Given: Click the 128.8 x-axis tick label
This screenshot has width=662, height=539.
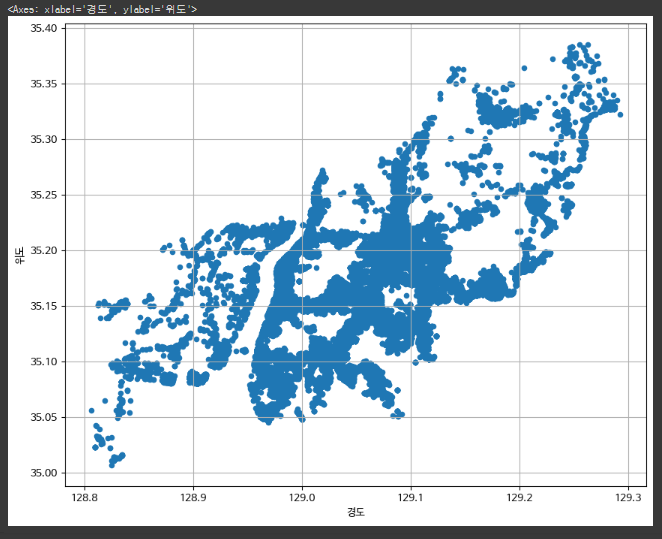Looking at the screenshot, I should pyautogui.click(x=84, y=498).
